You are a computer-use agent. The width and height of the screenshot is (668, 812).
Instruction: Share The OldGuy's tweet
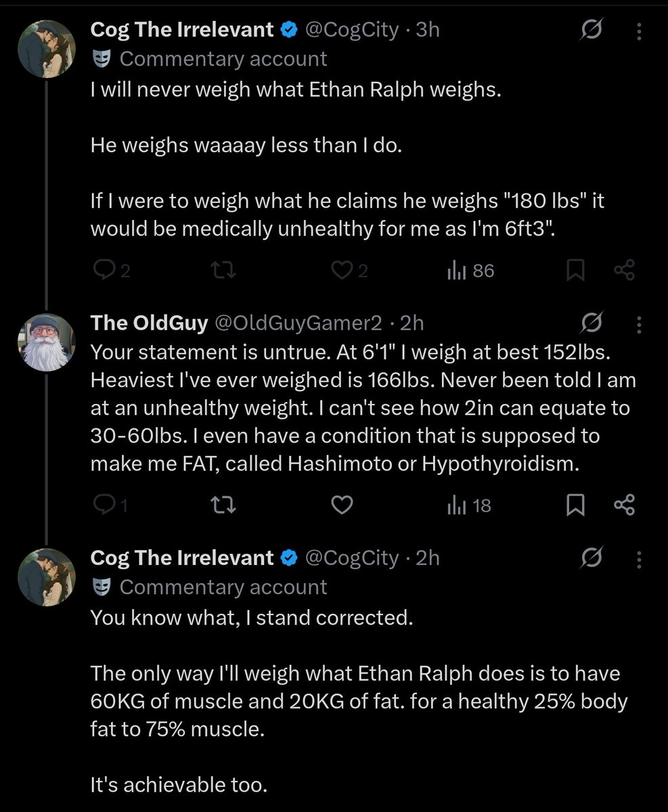coord(624,505)
